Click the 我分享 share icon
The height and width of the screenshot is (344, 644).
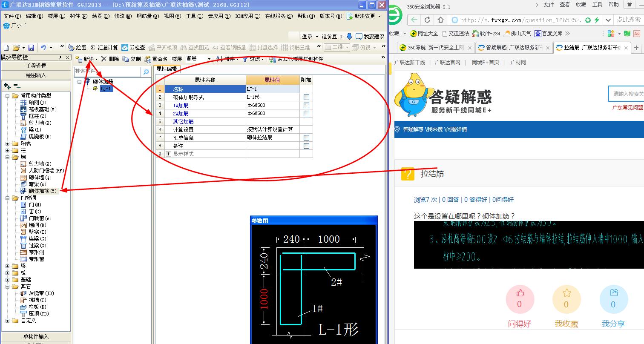coord(614,293)
